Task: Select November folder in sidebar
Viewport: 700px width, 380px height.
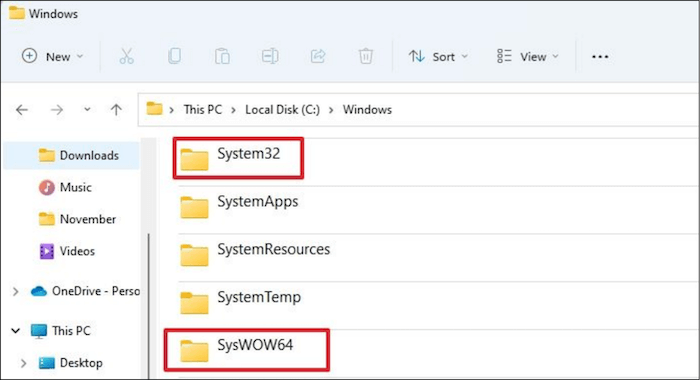Action: click(71, 219)
